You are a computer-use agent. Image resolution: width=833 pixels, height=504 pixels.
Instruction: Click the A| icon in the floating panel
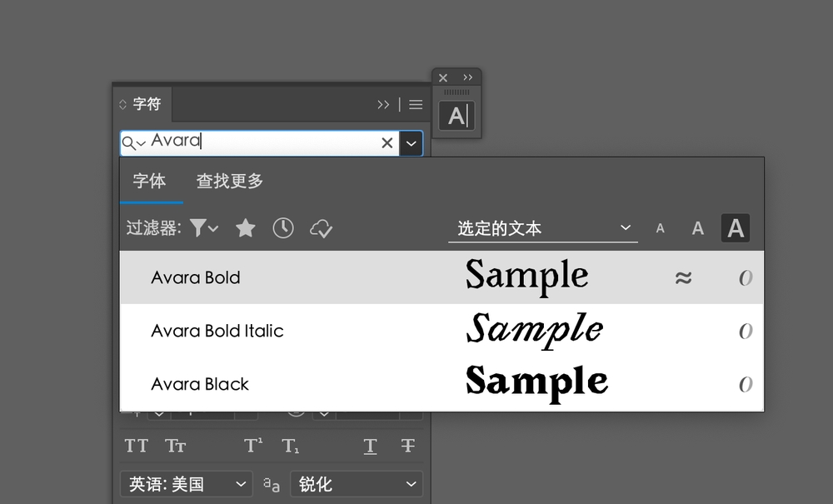pos(456,116)
